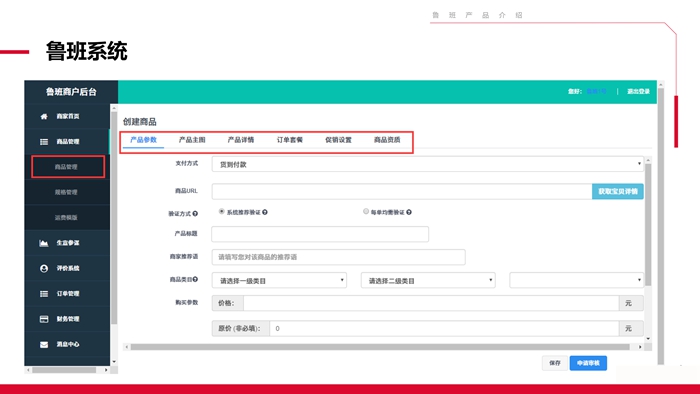Viewport: 700px width, 394px height.
Task: Click the help icon next to 商品类目
Action: click(195, 279)
